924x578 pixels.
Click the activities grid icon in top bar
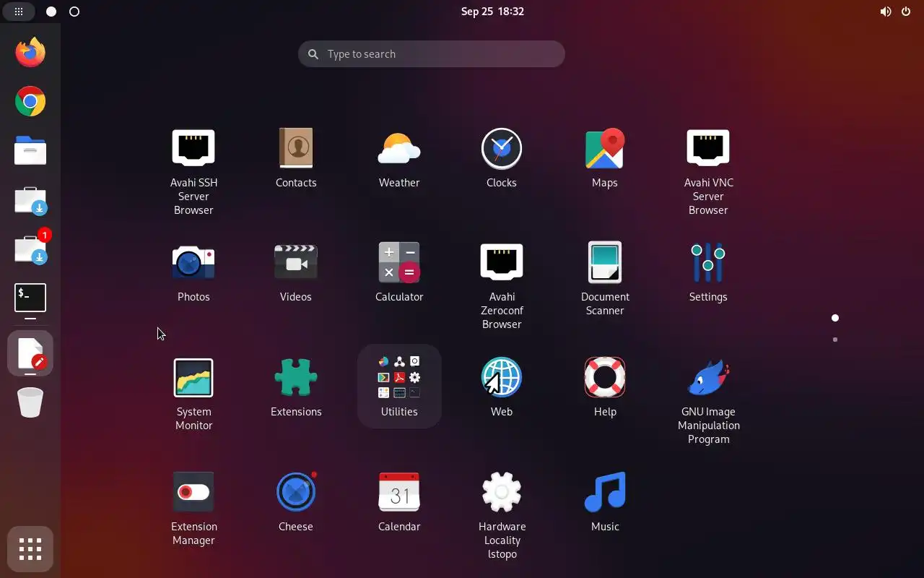(19, 12)
